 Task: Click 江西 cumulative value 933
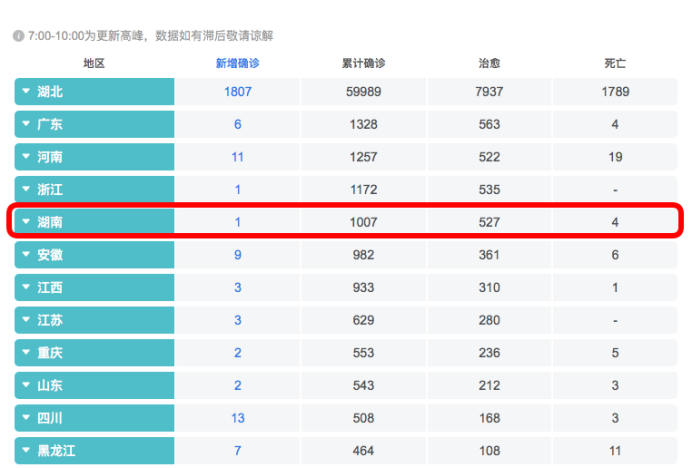click(x=363, y=287)
